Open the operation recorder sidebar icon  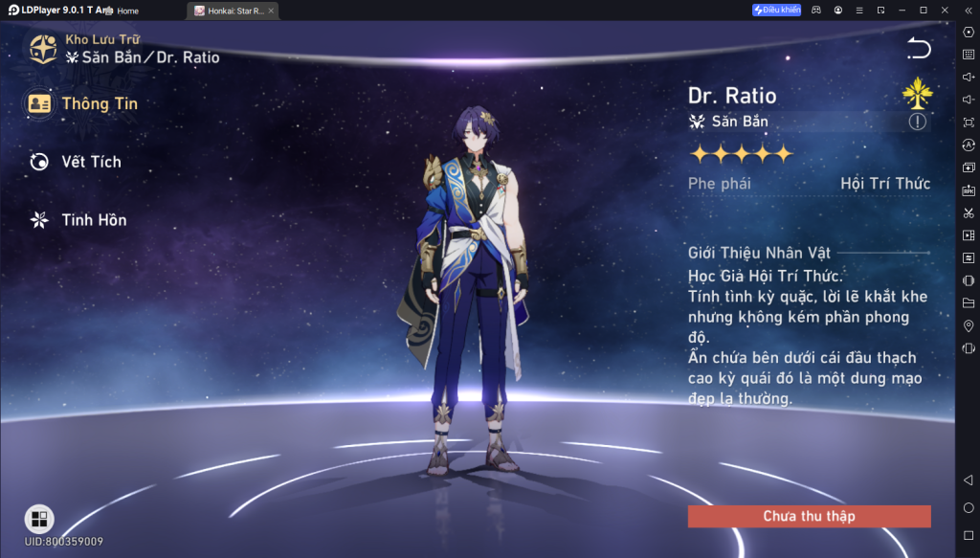[x=969, y=145]
